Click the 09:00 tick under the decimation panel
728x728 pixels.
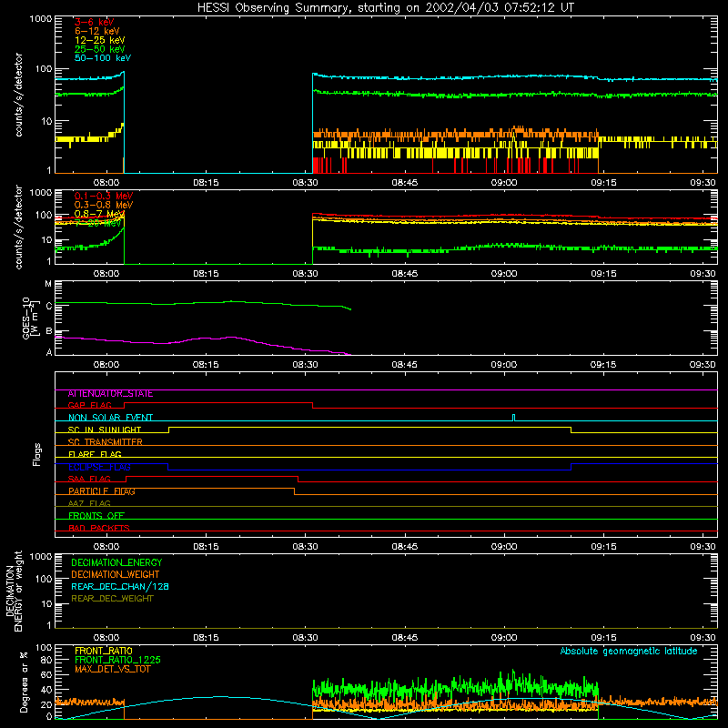click(504, 638)
